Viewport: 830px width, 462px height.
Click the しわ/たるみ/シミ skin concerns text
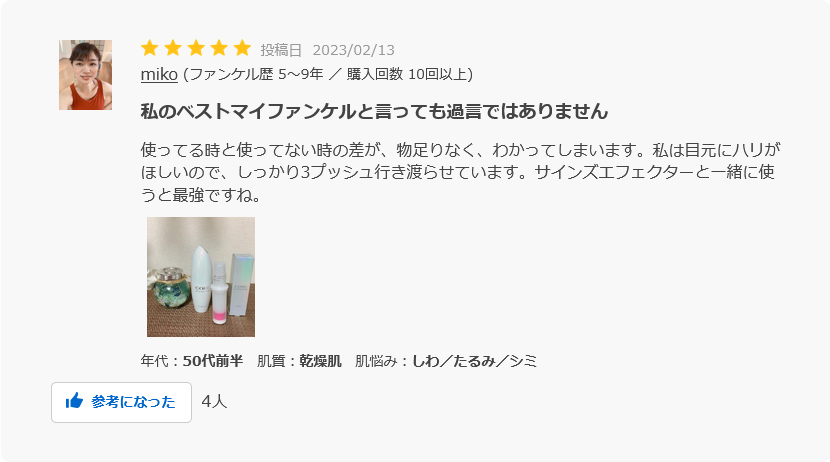pos(474,361)
